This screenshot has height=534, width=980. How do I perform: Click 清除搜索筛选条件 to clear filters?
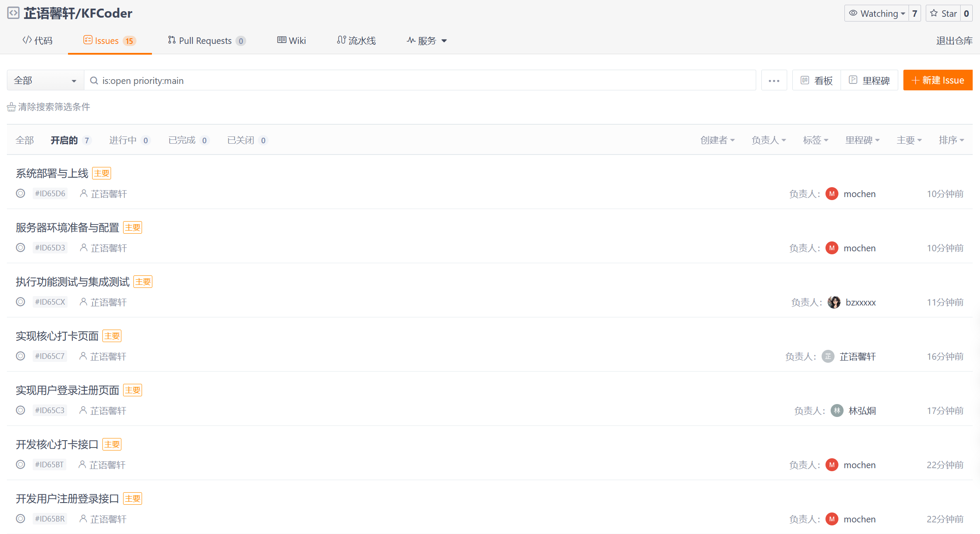coord(49,107)
